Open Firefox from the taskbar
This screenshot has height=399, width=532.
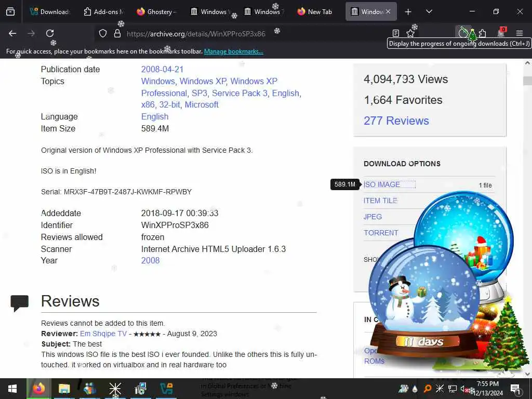coord(38,389)
